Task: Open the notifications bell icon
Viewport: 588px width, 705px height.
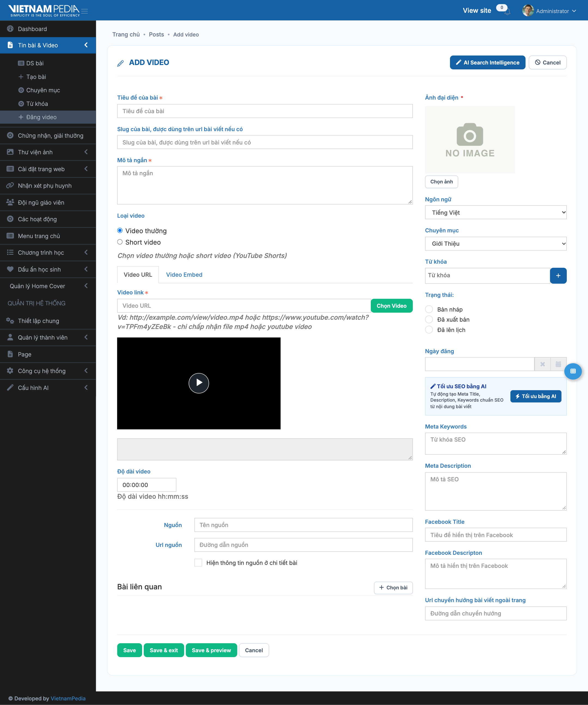Action: coord(507,12)
